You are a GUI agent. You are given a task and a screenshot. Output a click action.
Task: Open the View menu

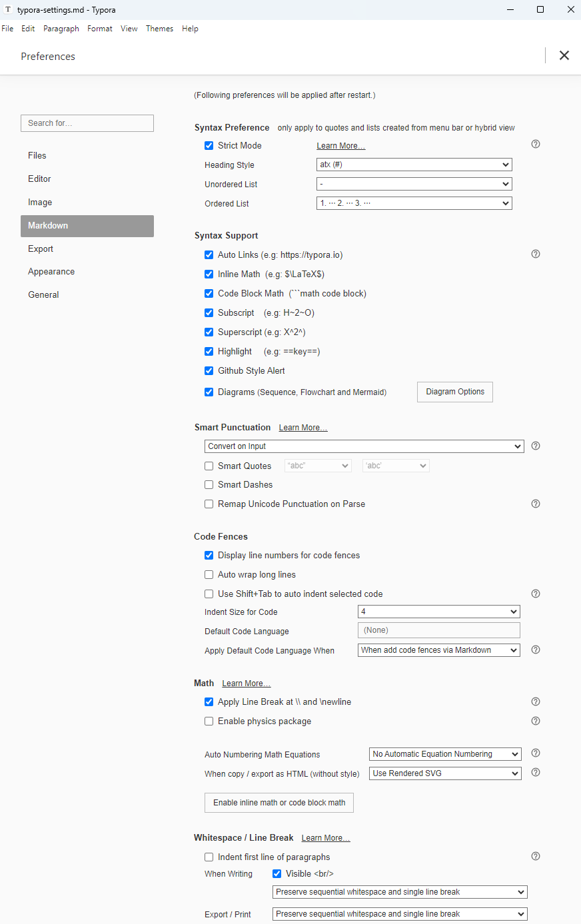click(129, 29)
